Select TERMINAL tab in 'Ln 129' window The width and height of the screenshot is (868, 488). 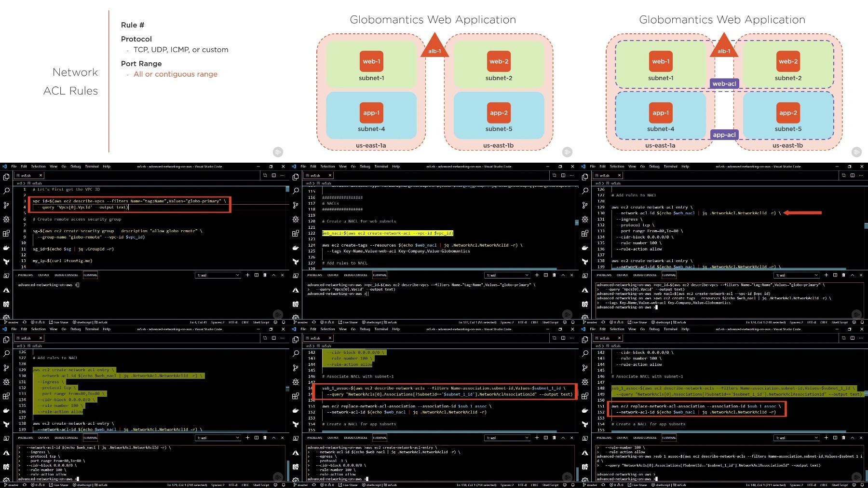[91, 438]
